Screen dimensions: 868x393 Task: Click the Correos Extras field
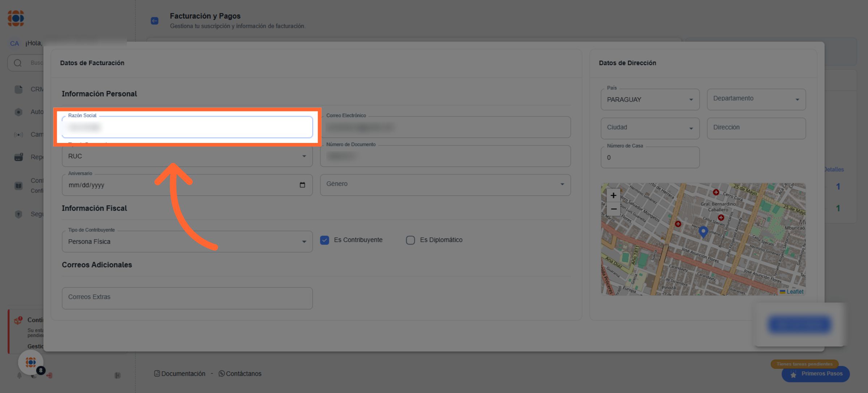pyautogui.click(x=187, y=298)
